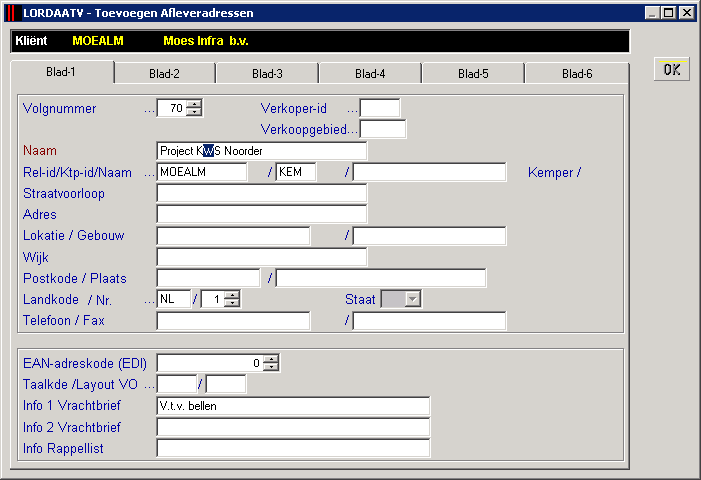This screenshot has width=701, height=480.
Task: Click the Kliënt code MOEALM in header
Action: click(98, 41)
